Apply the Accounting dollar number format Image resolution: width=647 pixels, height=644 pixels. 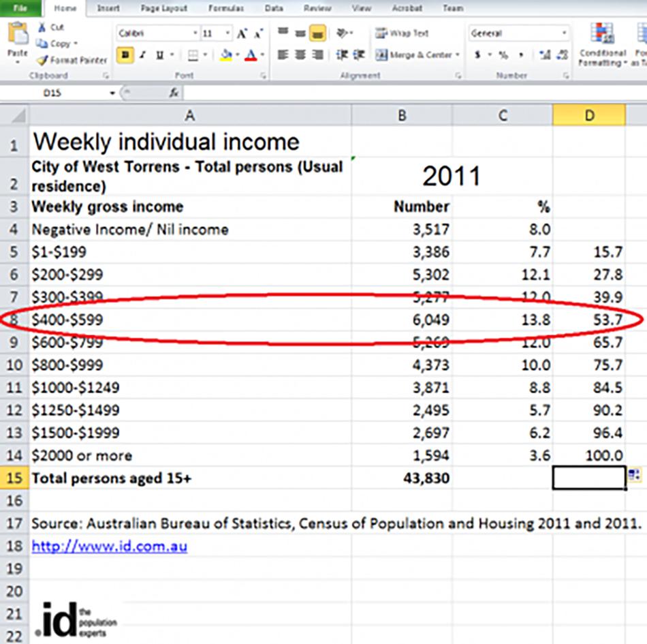coord(478,55)
